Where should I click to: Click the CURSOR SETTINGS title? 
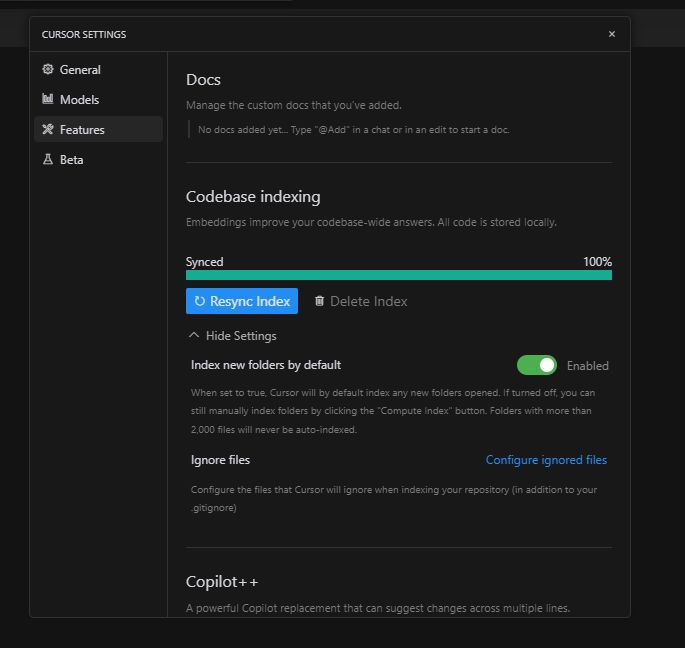point(84,35)
